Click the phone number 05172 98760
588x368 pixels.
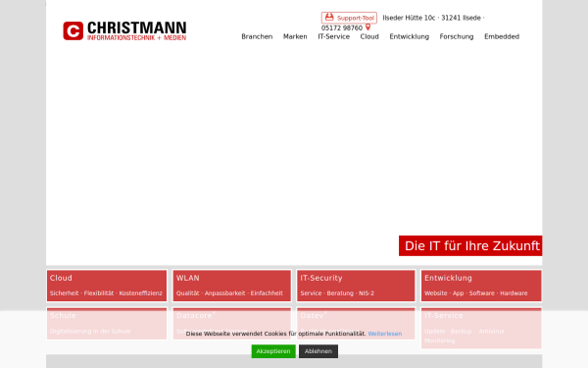[x=342, y=27]
